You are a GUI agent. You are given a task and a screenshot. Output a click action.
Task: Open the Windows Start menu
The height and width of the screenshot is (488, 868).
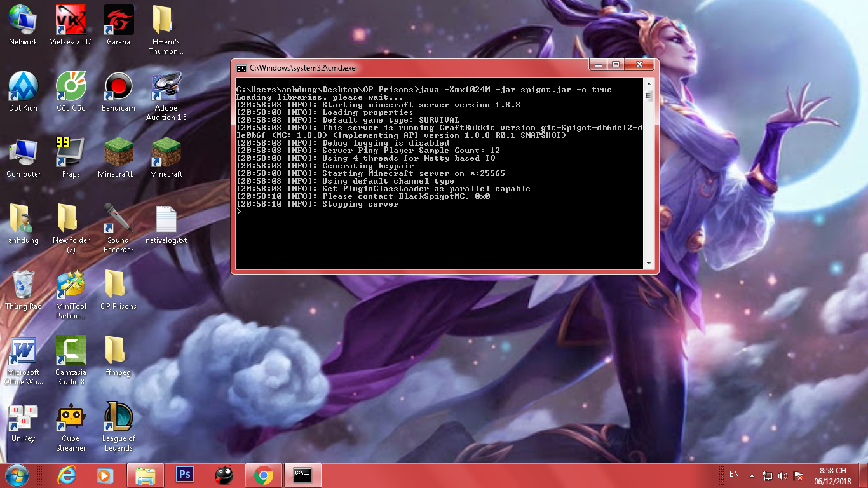coord(17,475)
